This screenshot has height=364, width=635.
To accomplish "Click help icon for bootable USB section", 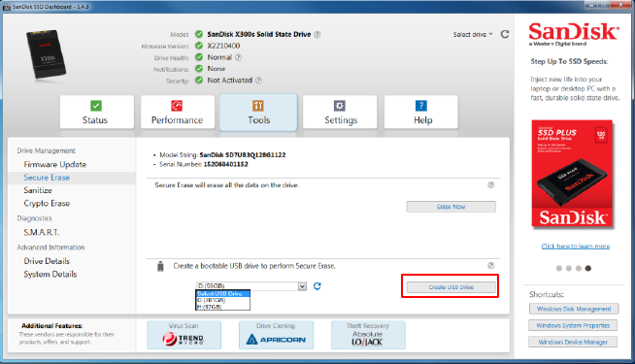I will [491, 265].
